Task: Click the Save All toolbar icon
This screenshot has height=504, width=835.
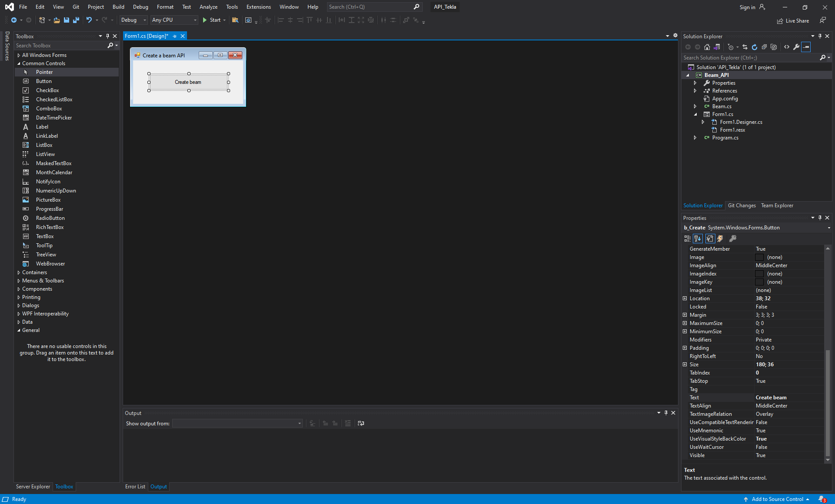Action: (x=76, y=20)
